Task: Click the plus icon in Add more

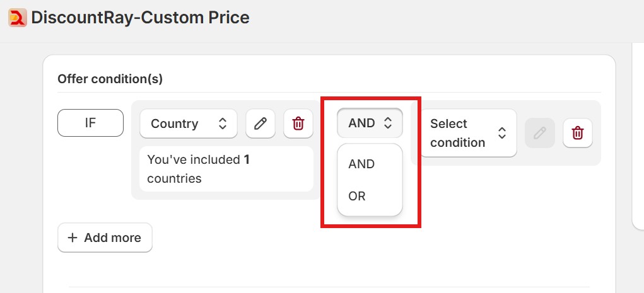Action: 73,238
